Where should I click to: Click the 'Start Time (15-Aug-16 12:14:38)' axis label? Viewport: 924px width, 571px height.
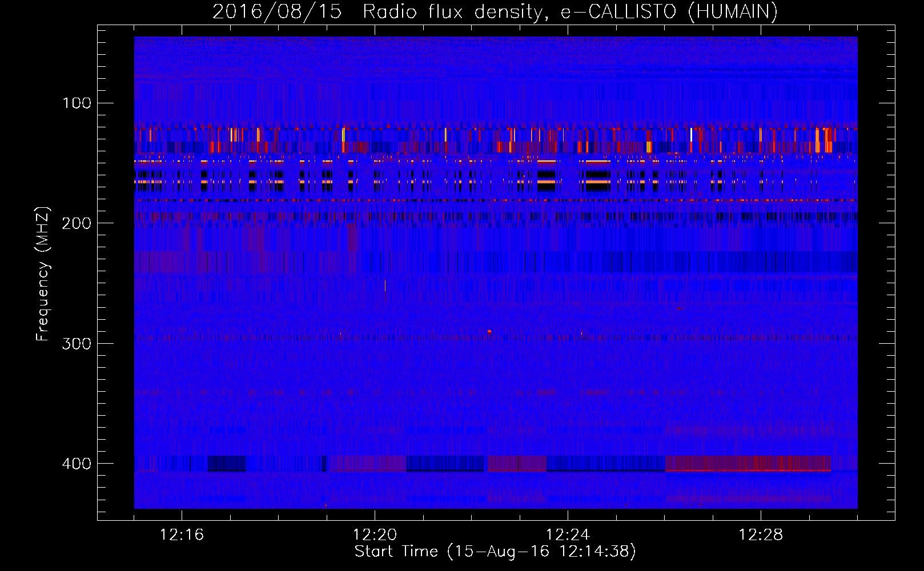click(495, 552)
